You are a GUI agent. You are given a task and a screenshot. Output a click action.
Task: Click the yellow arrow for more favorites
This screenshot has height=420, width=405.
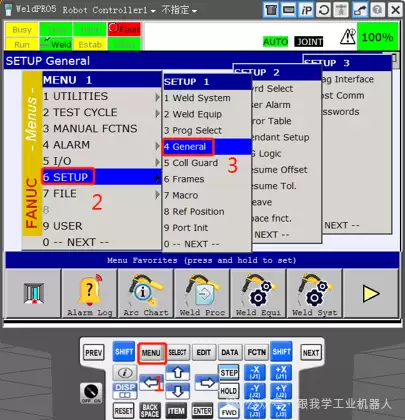(x=371, y=294)
